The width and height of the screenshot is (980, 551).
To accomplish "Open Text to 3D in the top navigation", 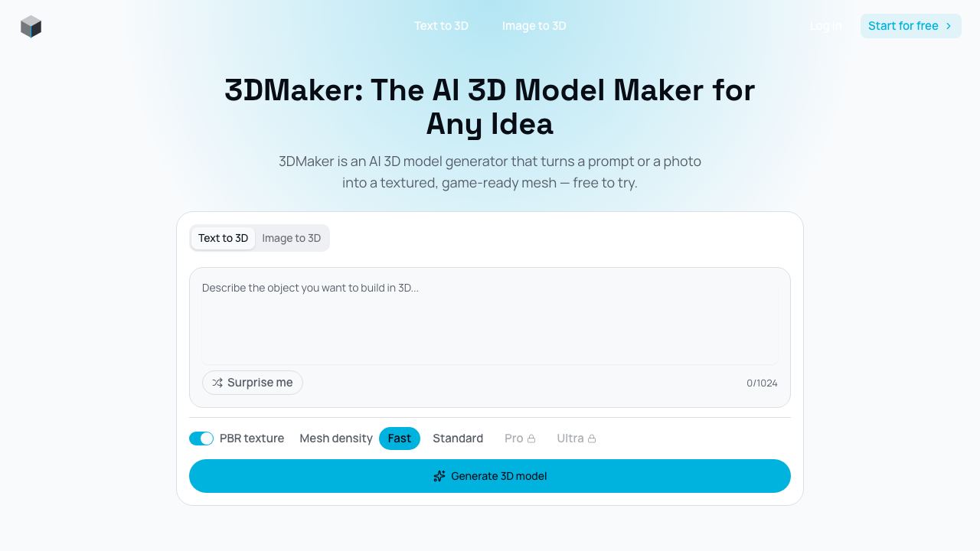I will pyautogui.click(x=442, y=26).
